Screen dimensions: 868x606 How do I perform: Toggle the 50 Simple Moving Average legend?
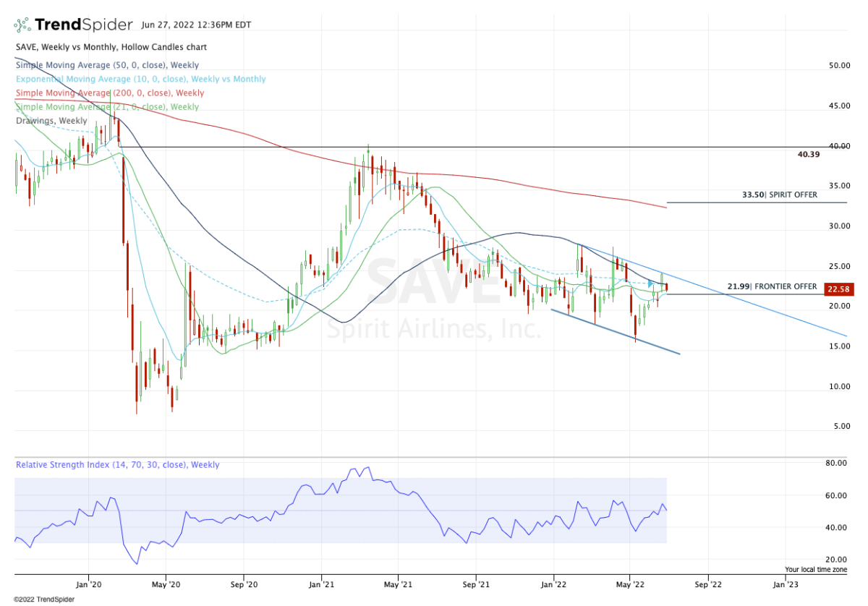click(x=107, y=64)
